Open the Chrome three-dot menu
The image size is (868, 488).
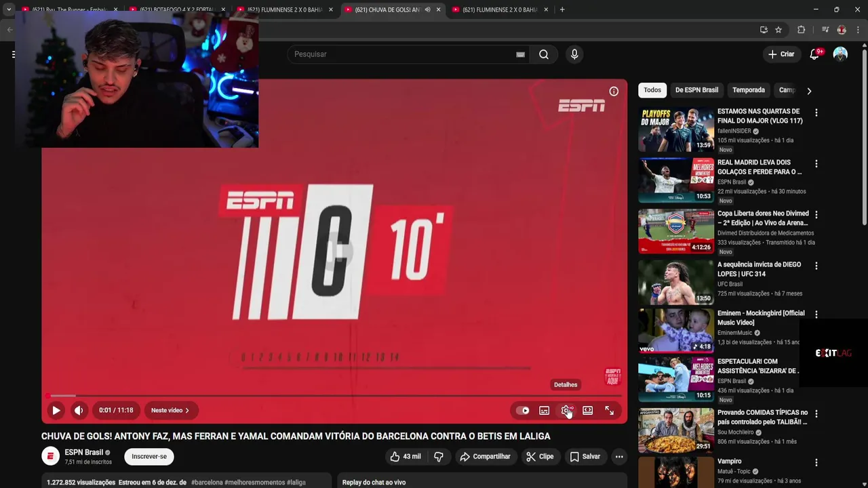click(858, 30)
